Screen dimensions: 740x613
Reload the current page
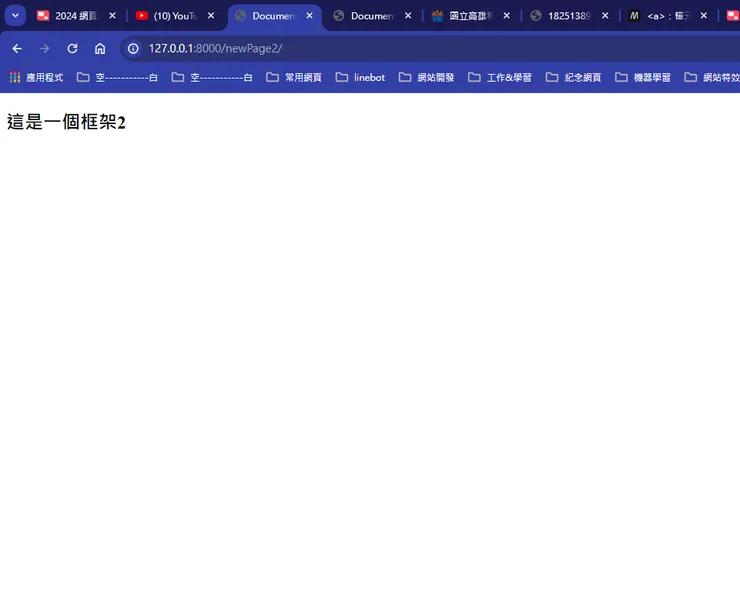(x=72, y=49)
